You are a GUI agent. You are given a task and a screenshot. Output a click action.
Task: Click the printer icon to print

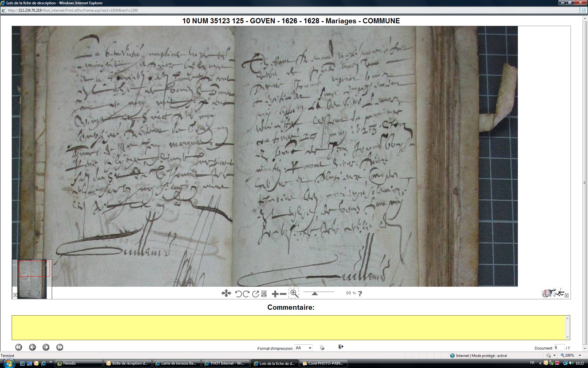(322, 347)
